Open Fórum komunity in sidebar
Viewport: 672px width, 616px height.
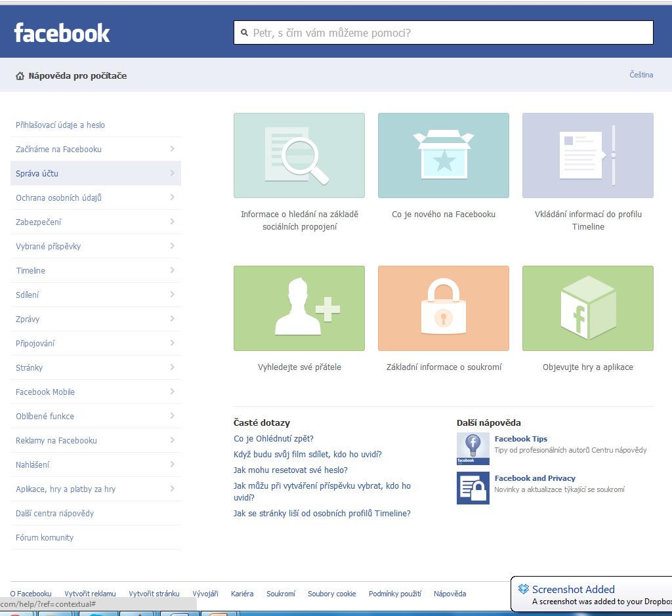(x=96, y=538)
